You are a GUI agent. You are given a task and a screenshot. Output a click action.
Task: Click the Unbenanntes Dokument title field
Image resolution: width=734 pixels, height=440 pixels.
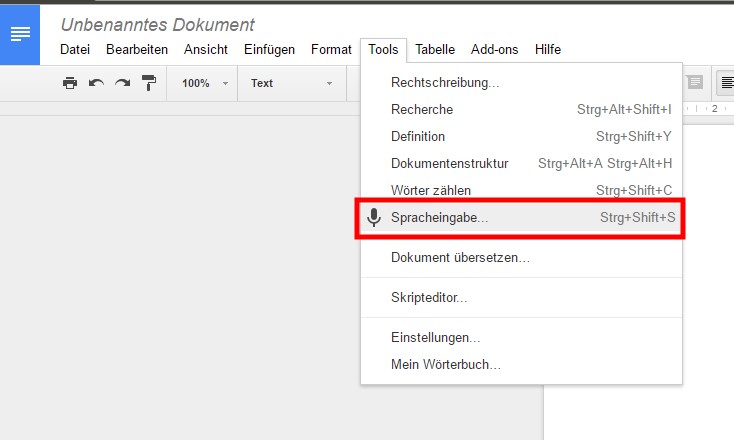[x=158, y=25]
